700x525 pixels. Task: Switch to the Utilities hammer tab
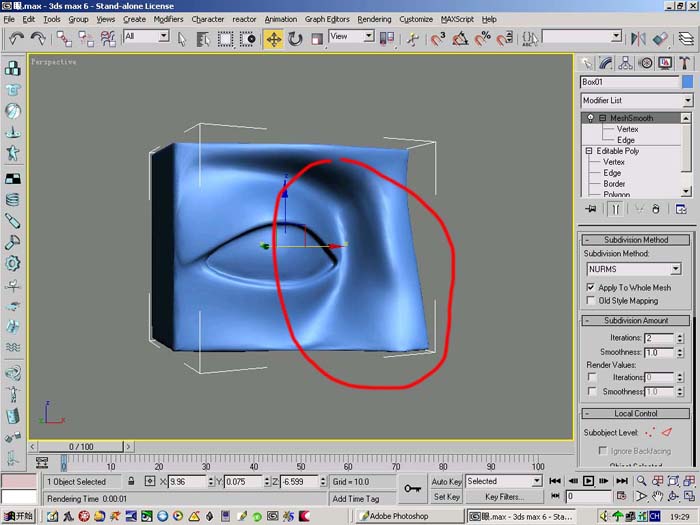[685, 63]
